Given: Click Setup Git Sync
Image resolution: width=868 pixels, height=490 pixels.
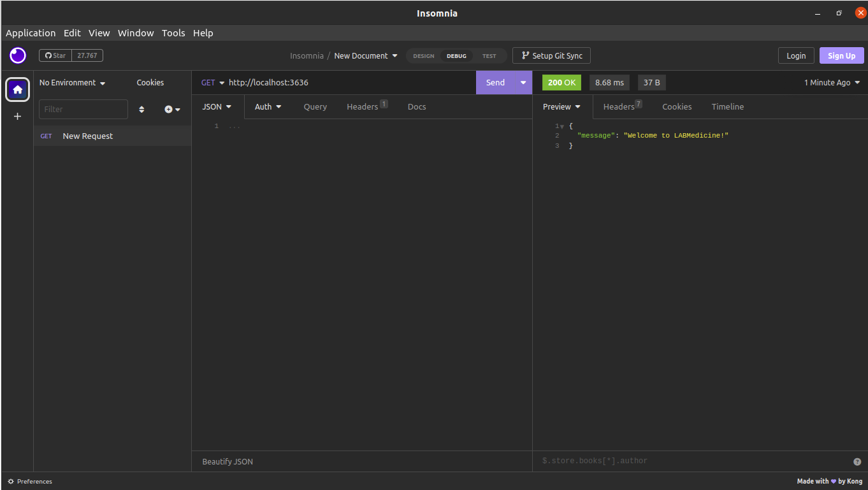Looking at the screenshot, I should coord(551,56).
